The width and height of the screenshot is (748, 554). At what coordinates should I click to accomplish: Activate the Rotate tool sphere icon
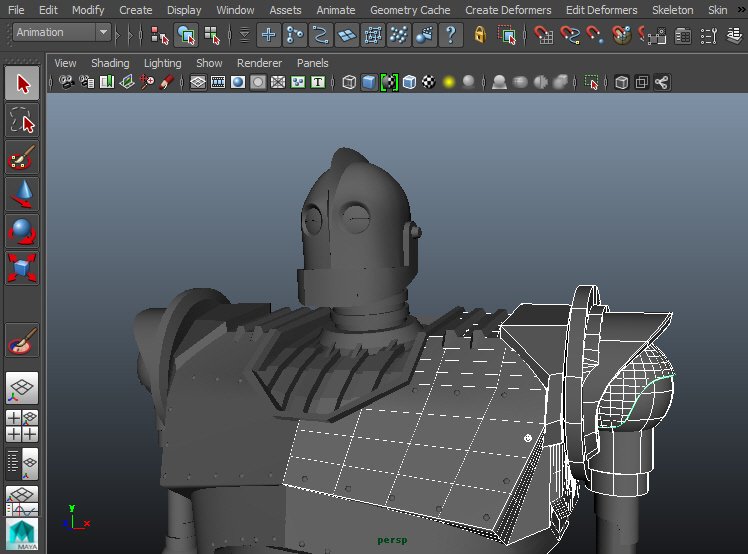click(x=22, y=231)
